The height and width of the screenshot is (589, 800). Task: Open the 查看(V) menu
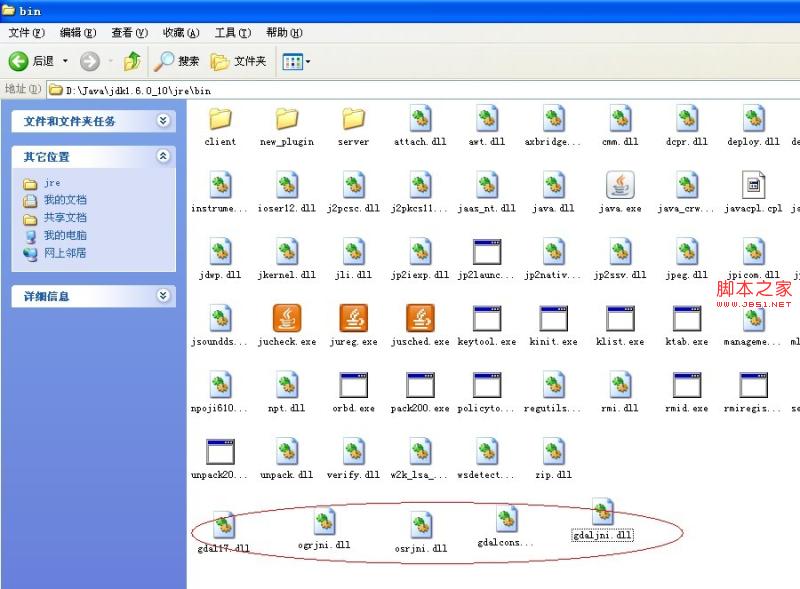(130, 33)
